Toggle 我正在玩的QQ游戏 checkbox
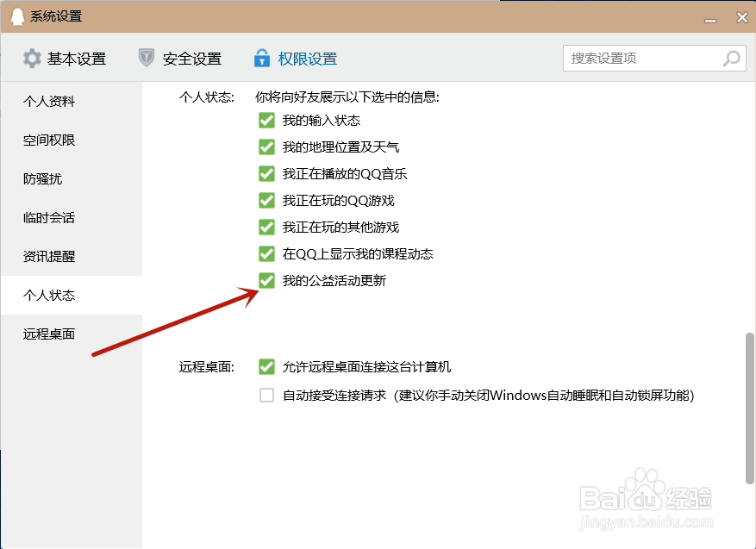Screen dimensions: 756x549 click(x=266, y=200)
